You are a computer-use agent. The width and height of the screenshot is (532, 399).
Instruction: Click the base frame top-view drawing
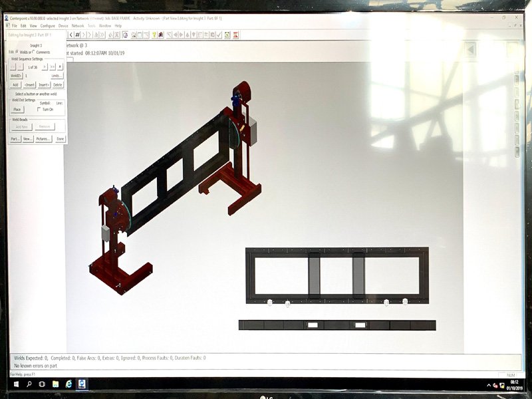click(x=337, y=275)
